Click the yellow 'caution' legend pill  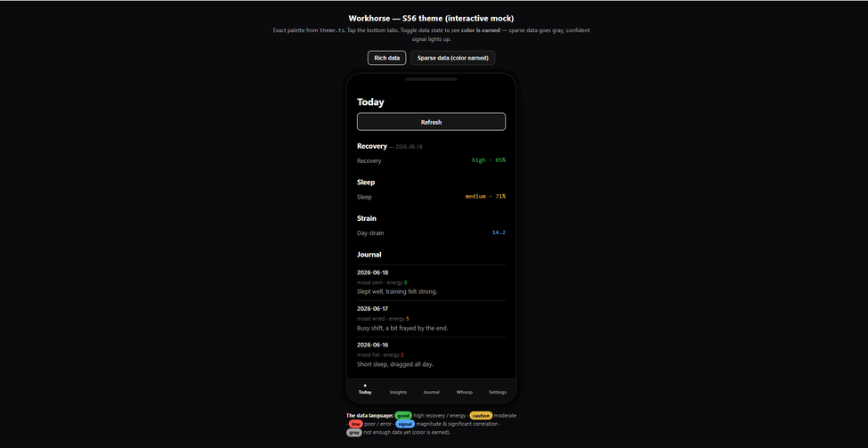click(x=481, y=415)
